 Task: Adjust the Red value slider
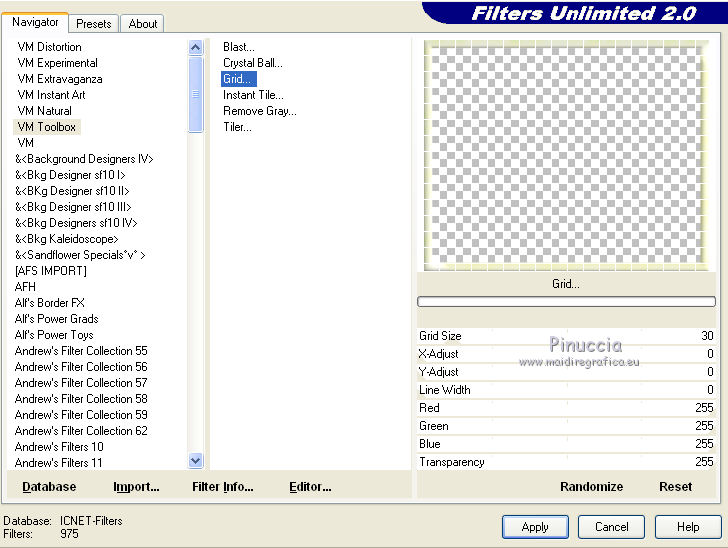click(566, 408)
